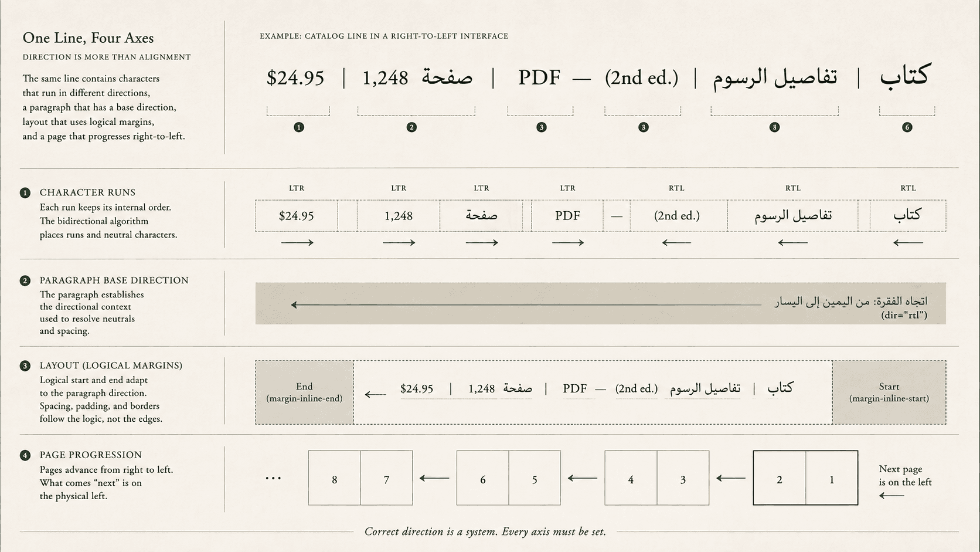Click the circle 2 marker under 1,248 صفحة

(412, 127)
